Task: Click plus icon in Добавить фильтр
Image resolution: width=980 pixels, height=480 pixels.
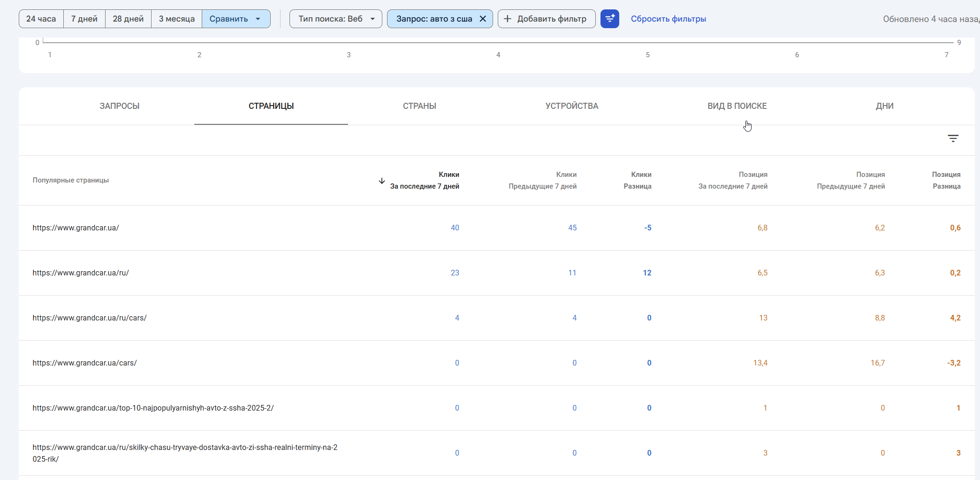Action: tap(508, 19)
